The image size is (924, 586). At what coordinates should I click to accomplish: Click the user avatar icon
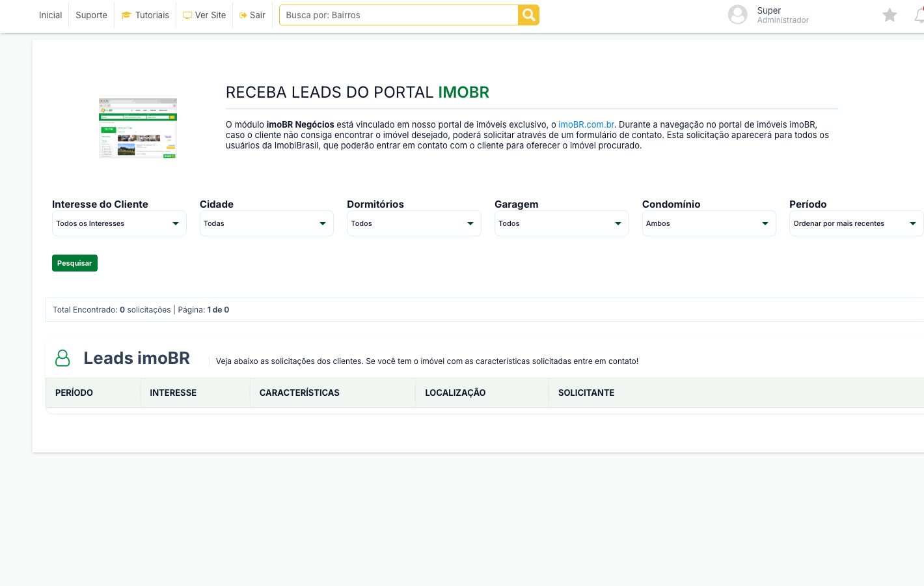[737, 14]
